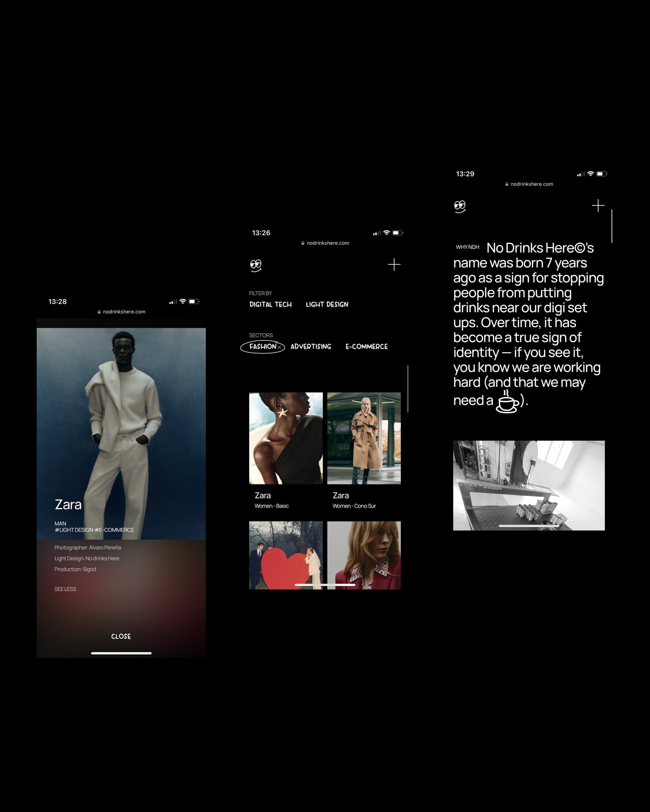The height and width of the screenshot is (812, 650).
Task: Open Zara Women - Cono Sur project
Action: (x=364, y=438)
